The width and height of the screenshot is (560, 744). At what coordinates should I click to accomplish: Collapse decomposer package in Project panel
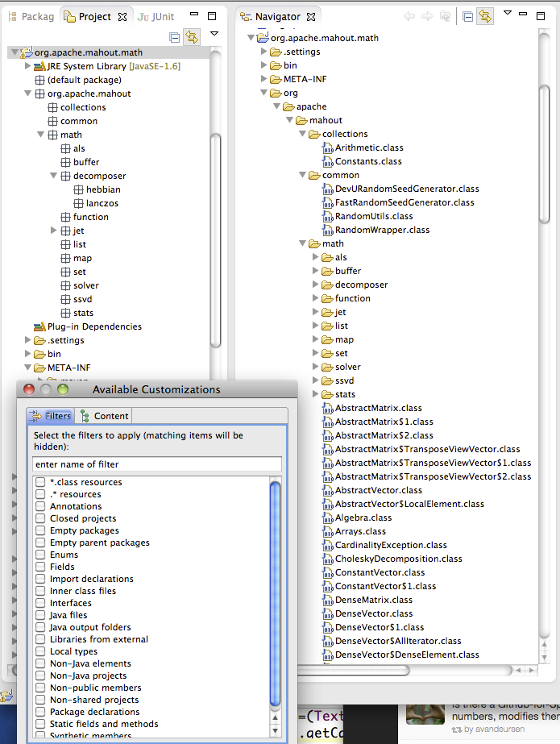point(53,176)
